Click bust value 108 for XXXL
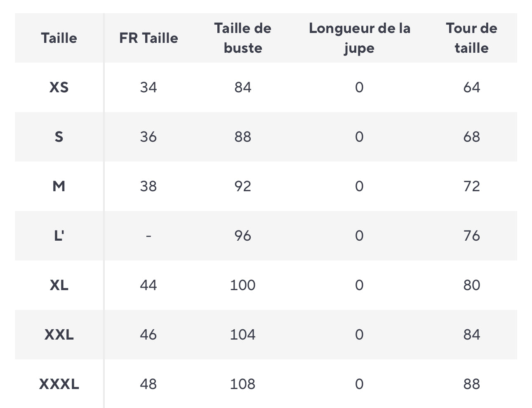The width and height of the screenshot is (532, 408). (x=242, y=384)
